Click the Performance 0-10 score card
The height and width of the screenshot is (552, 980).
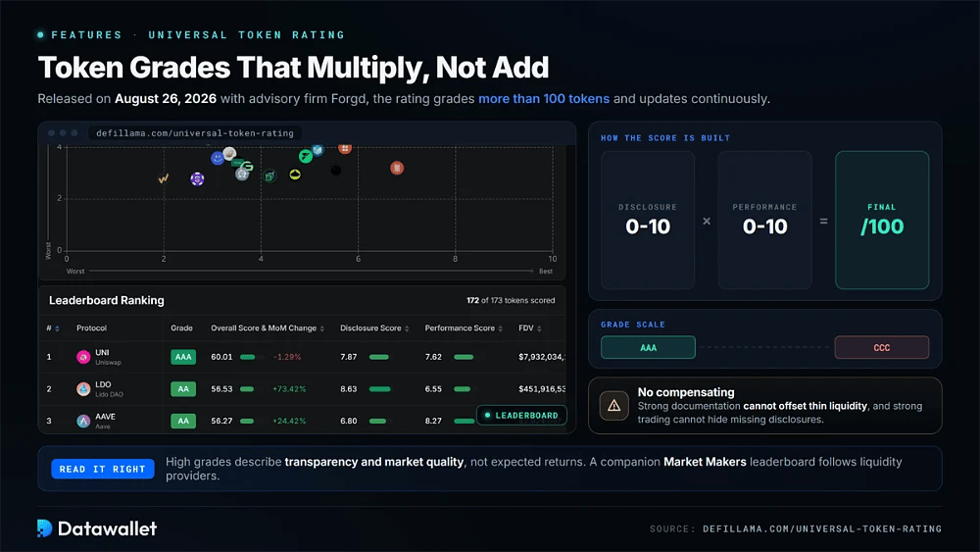point(765,220)
